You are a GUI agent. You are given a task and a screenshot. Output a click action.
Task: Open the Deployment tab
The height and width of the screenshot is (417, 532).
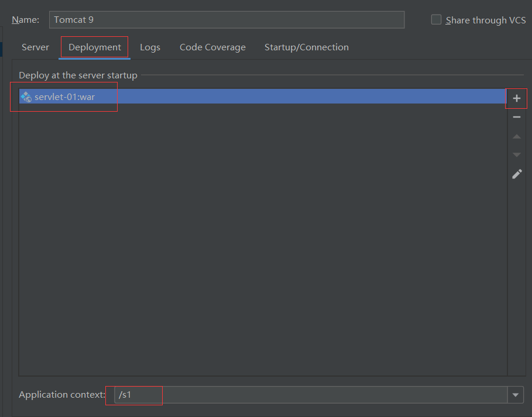[x=95, y=47]
